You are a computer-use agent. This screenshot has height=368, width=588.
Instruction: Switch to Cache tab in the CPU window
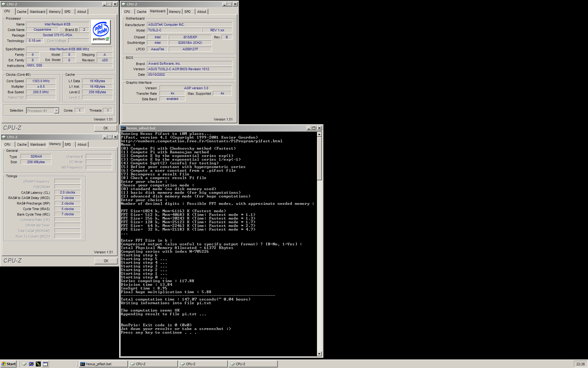(x=21, y=12)
